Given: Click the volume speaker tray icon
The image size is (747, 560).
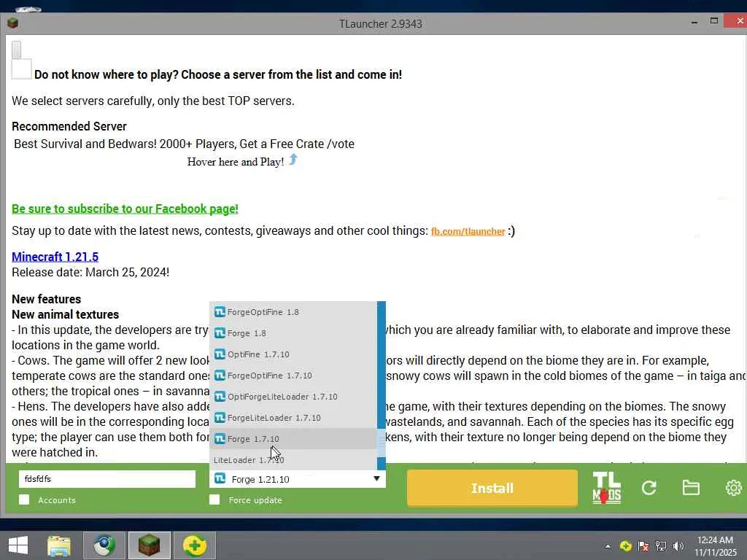Looking at the screenshot, I should [x=678, y=546].
